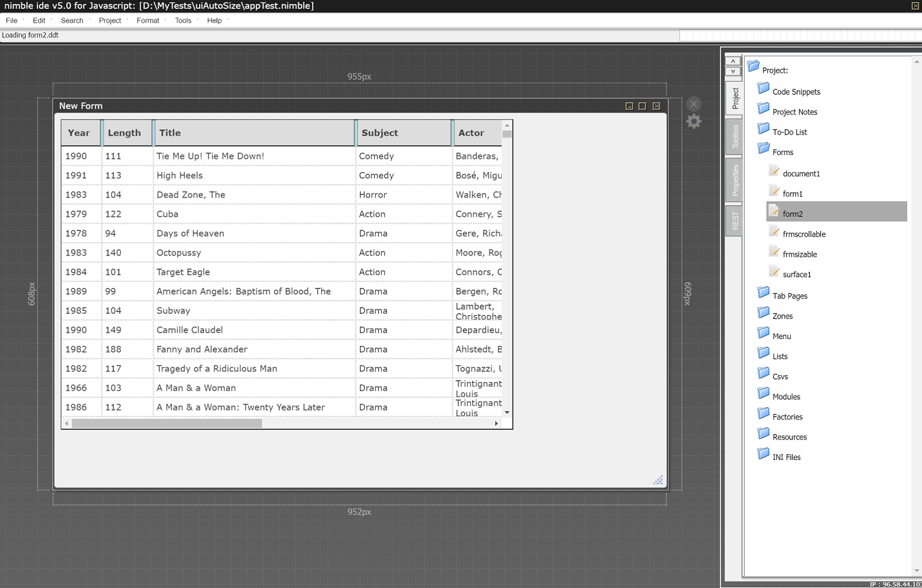Click the frmsizable file icon
922x588 pixels.
774,250
